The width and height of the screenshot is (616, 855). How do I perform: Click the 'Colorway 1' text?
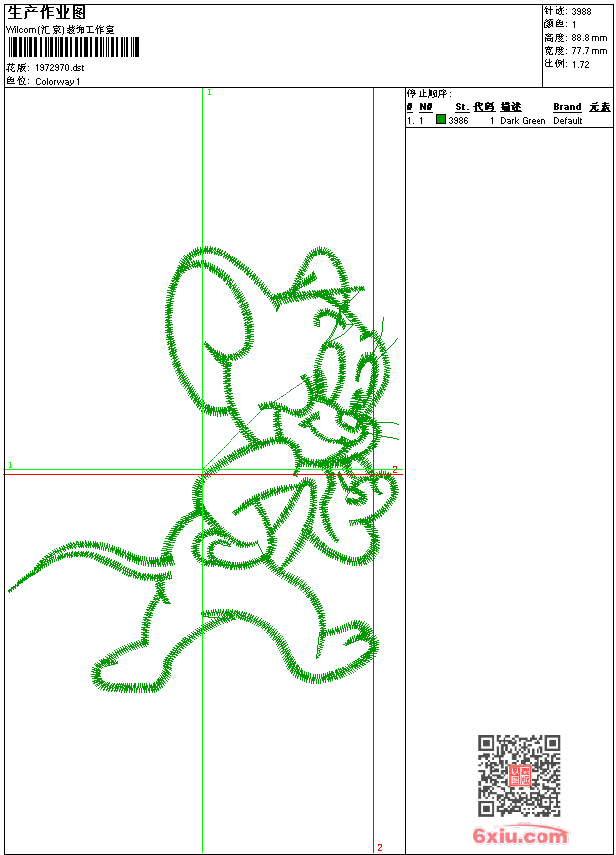click(58, 82)
